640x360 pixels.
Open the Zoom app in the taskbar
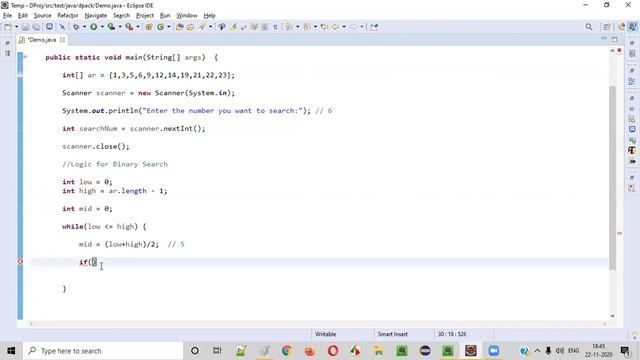493,351
